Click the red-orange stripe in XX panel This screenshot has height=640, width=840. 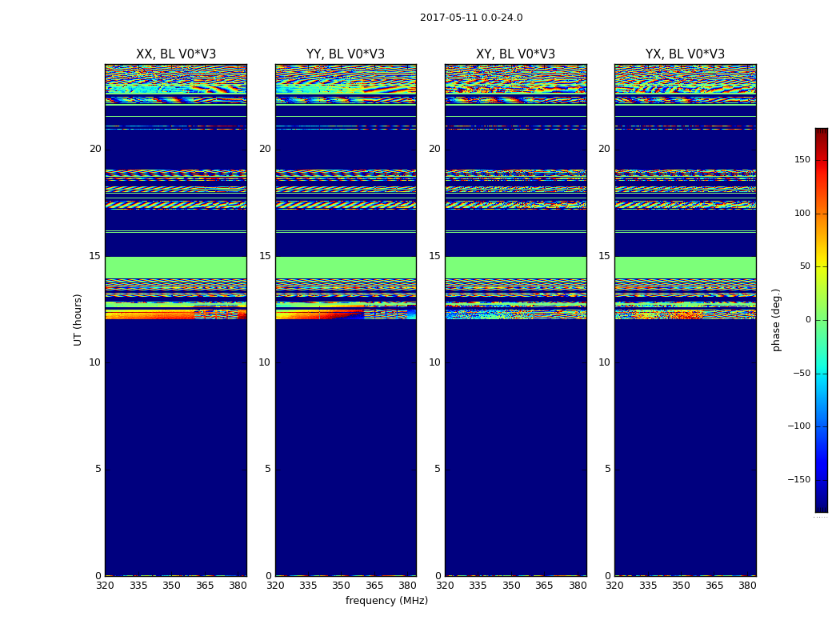pyautogui.click(x=148, y=315)
